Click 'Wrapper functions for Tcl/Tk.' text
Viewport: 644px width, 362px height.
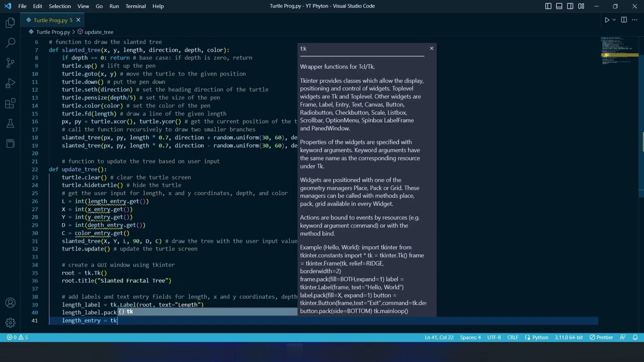pyautogui.click(x=338, y=67)
